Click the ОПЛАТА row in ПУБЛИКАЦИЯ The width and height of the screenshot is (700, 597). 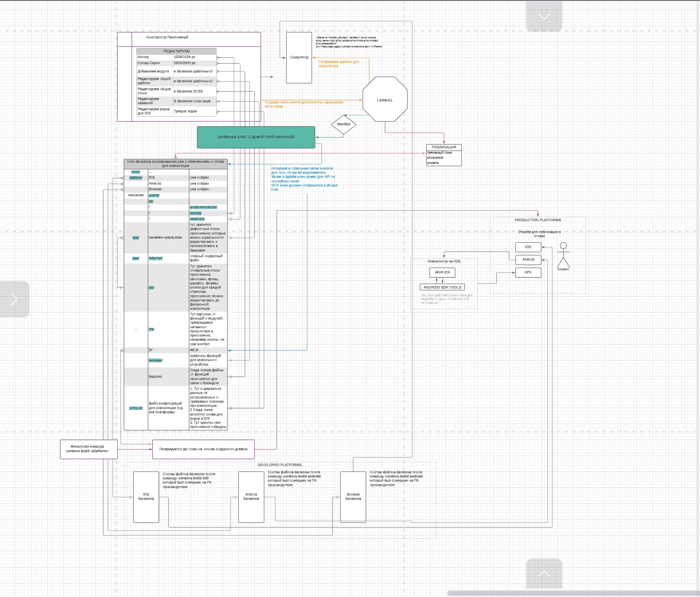(x=444, y=163)
